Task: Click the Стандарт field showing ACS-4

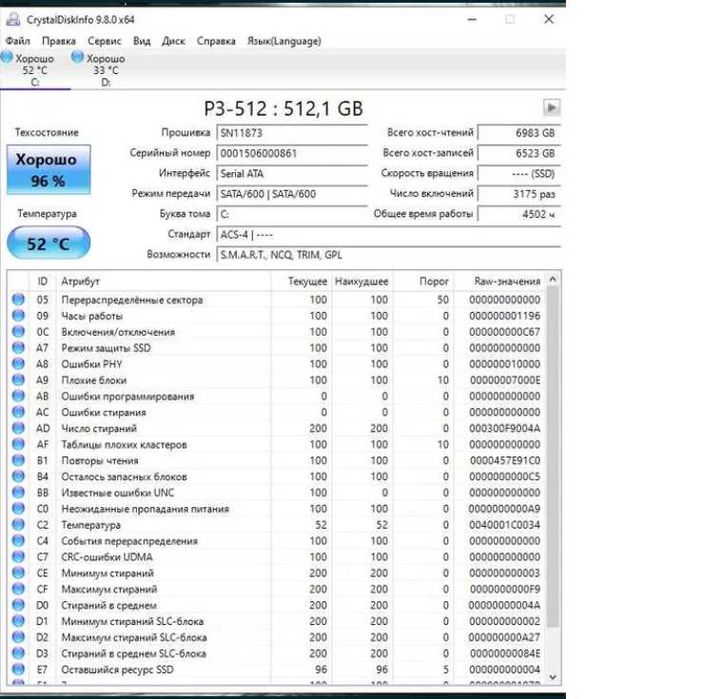Action: pyautogui.click(x=389, y=235)
